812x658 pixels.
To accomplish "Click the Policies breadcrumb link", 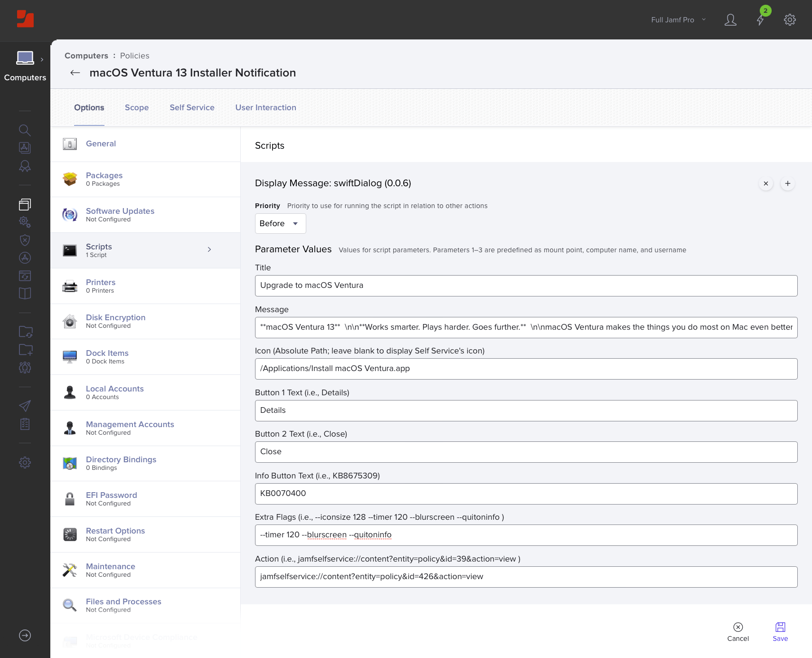I will pos(134,56).
